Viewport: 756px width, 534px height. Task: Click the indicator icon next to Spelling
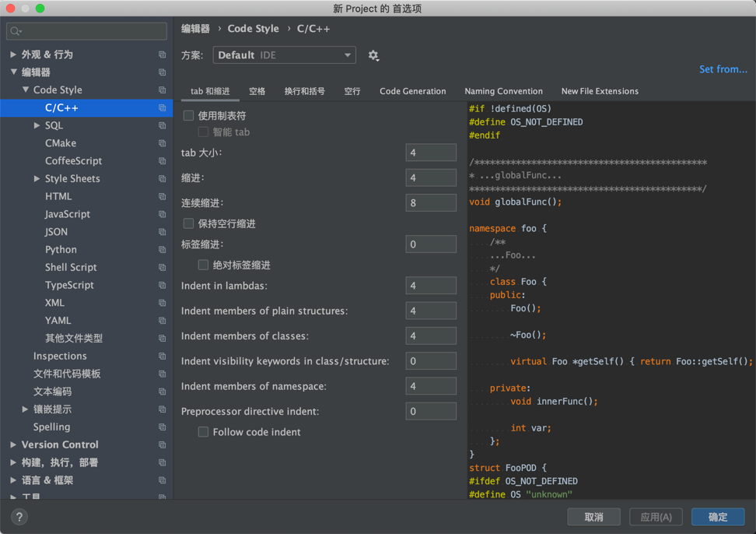pyautogui.click(x=161, y=427)
